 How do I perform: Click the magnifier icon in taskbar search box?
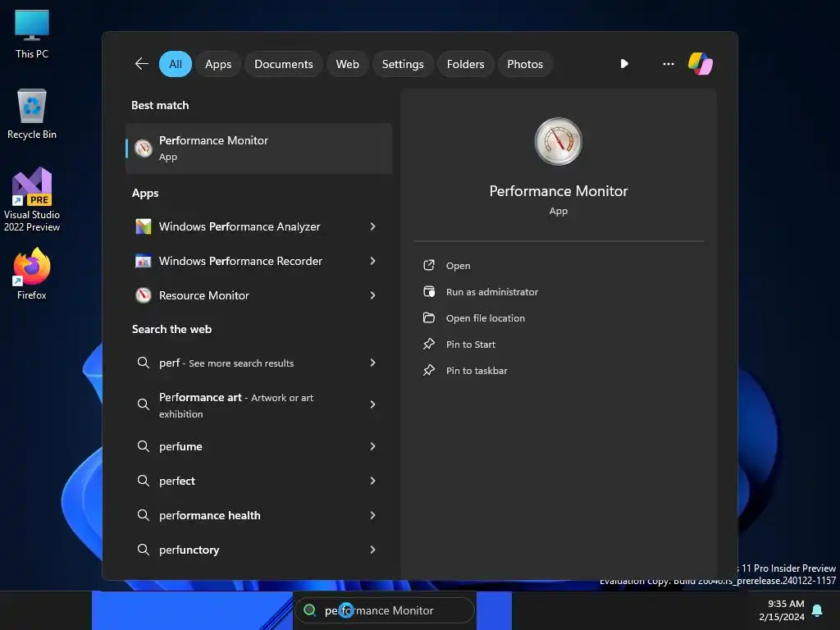309,610
